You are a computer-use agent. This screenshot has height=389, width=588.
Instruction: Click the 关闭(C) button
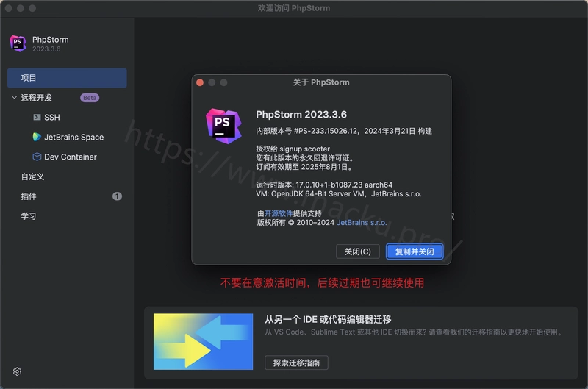click(358, 251)
